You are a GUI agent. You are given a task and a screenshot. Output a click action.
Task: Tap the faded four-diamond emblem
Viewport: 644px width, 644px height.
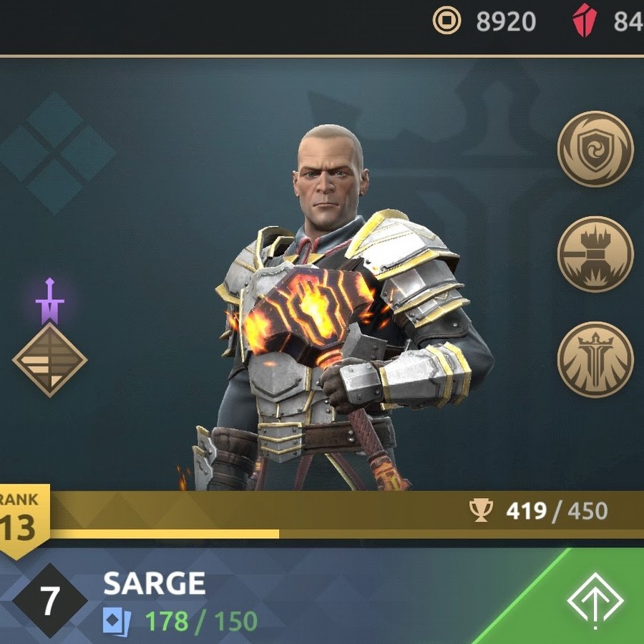[x=55, y=153]
